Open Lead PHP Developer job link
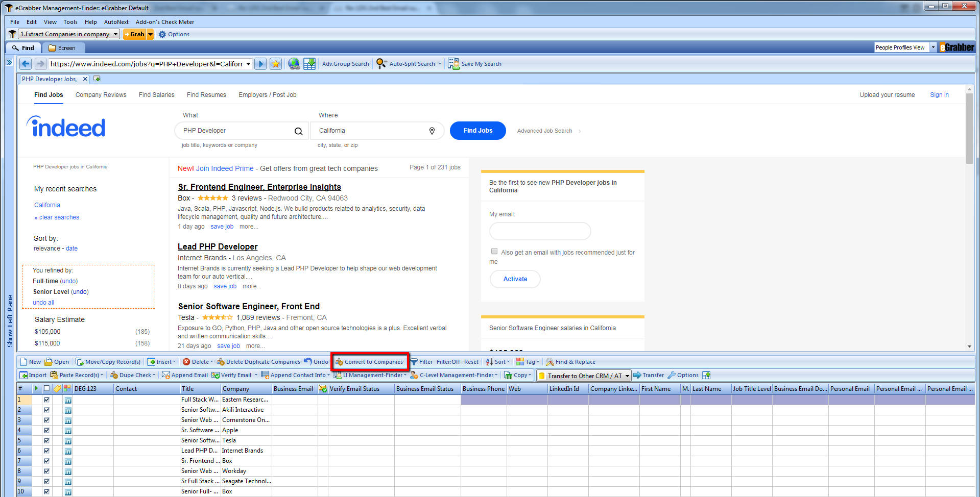Viewport: 980px width, 497px height. [218, 246]
